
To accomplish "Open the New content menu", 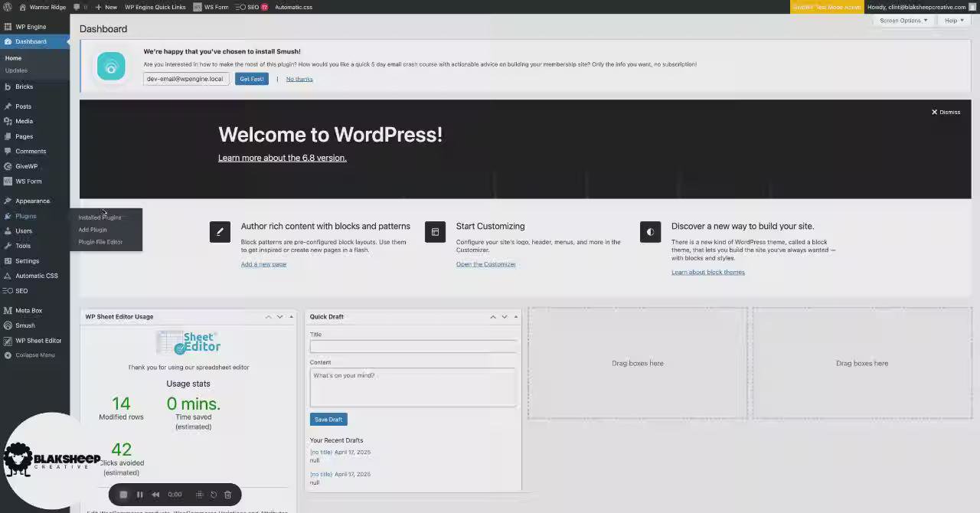I will tap(106, 7).
